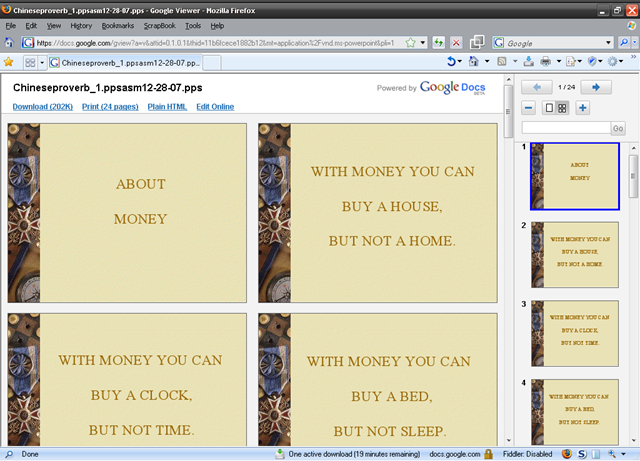The width and height of the screenshot is (640, 461).
Task: Select slide 4 thumbnail BUY A BED in the sidebar
Action: 575,412
